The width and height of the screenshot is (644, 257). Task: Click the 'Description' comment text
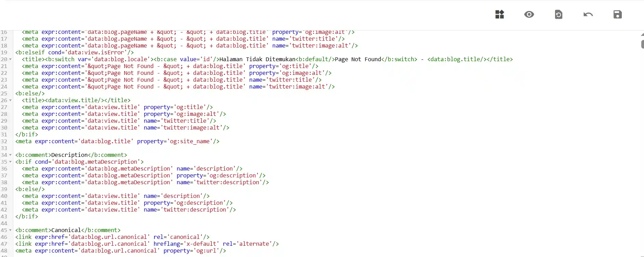click(69, 155)
